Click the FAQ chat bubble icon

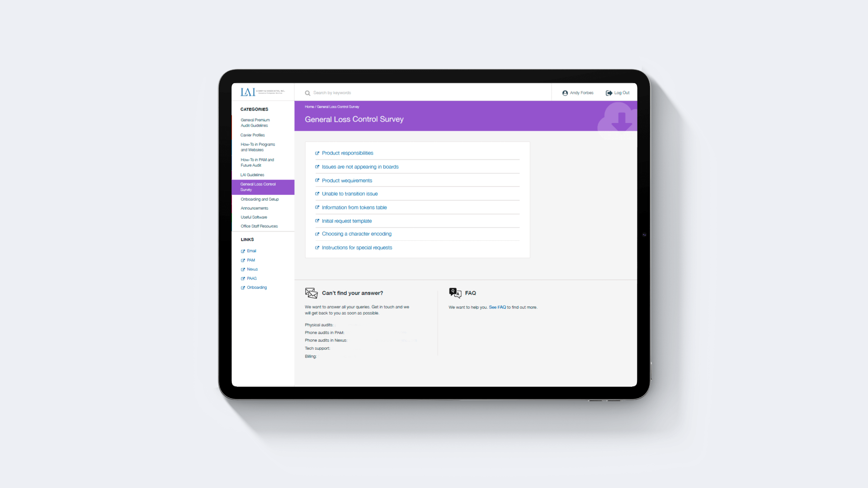click(454, 292)
